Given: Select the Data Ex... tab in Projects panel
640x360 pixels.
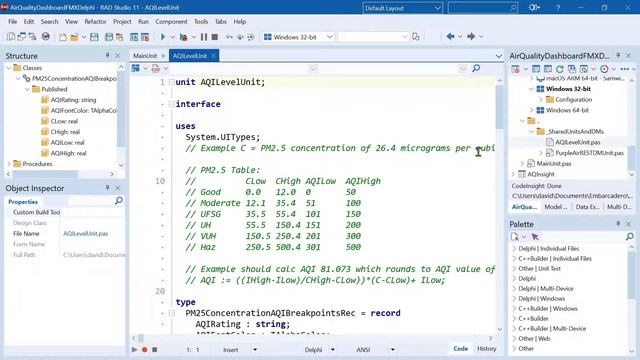Looking at the screenshot, I should (x=587, y=207).
